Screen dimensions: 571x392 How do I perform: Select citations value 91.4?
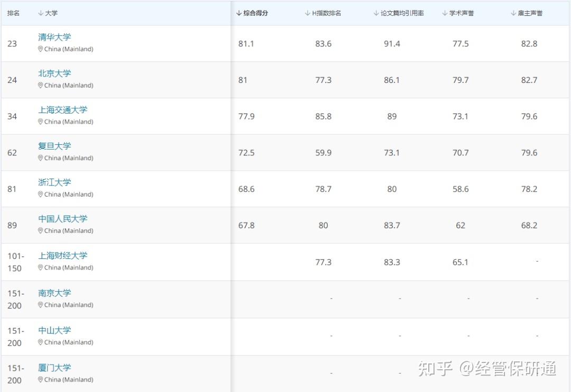point(392,44)
